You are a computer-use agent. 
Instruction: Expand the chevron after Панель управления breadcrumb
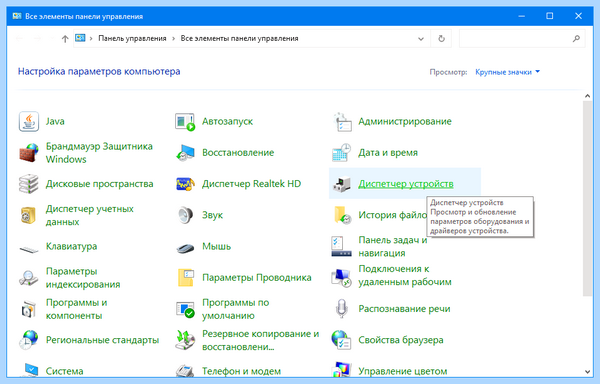pyautogui.click(x=173, y=39)
